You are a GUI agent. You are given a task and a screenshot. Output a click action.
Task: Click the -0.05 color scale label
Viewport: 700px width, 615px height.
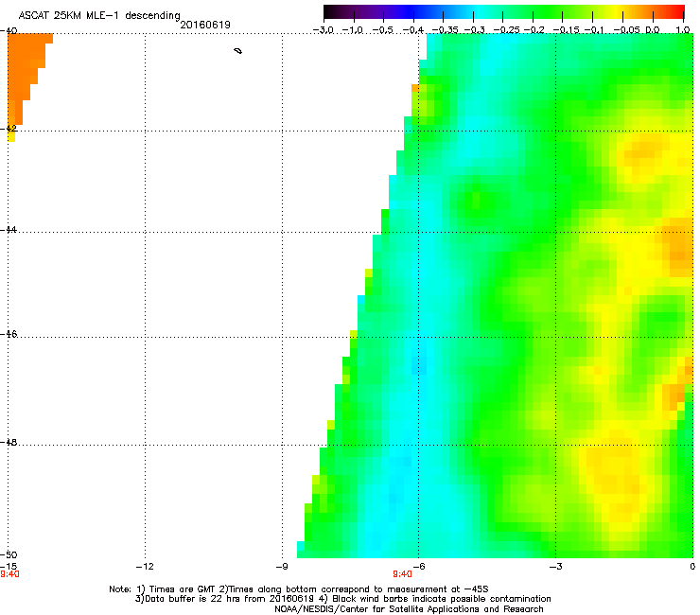click(626, 30)
